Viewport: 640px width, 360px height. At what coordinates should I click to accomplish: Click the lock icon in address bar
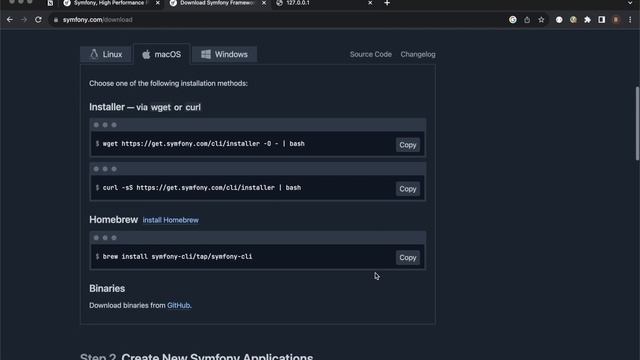click(56, 20)
